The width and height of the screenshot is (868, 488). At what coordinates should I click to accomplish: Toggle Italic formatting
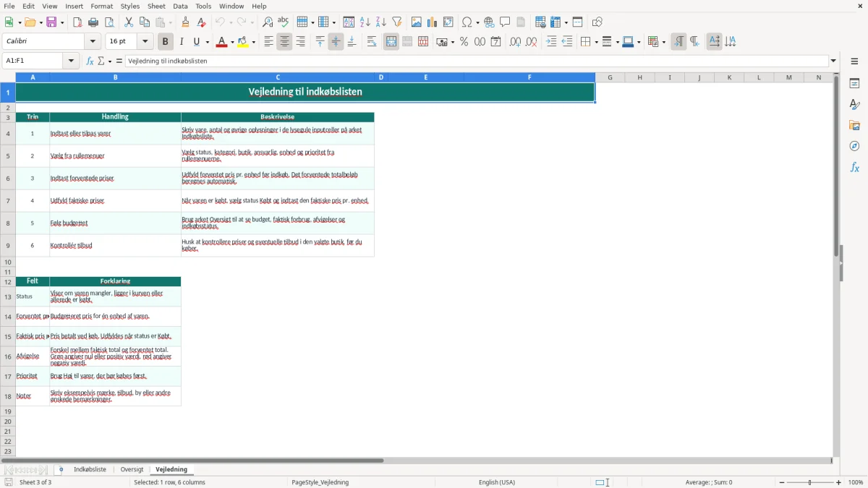(x=182, y=42)
